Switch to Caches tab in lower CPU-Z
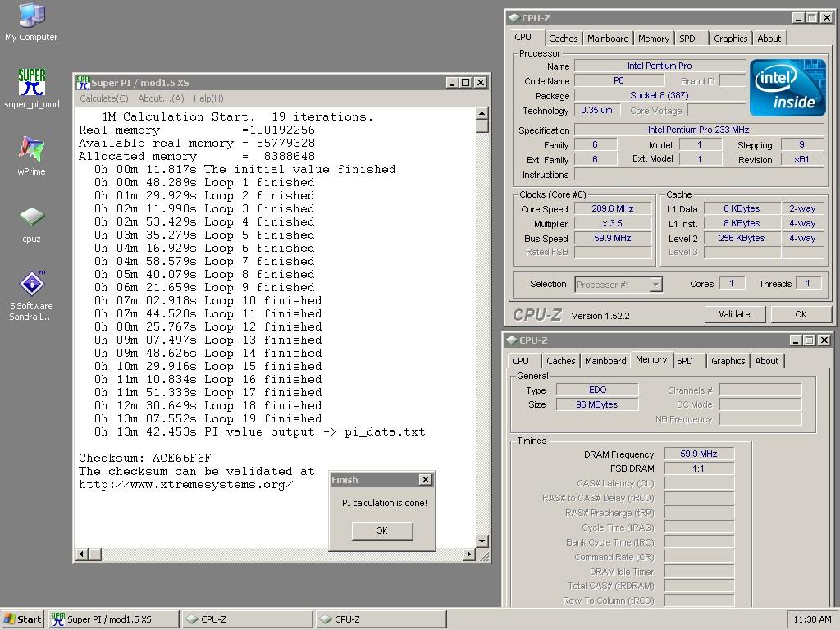Viewport: 840px width, 630px height. [561, 361]
